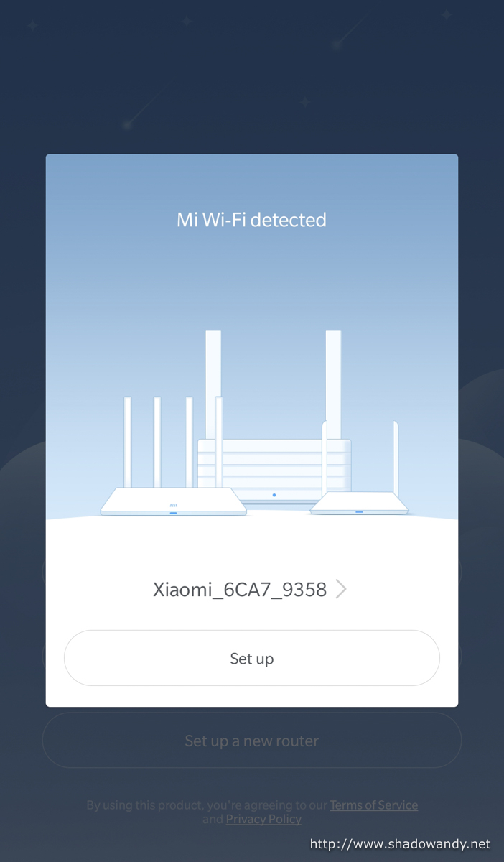The image size is (504, 862).
Task: Click the tall right antenna of middle router
Action: [x=333, y=384]
